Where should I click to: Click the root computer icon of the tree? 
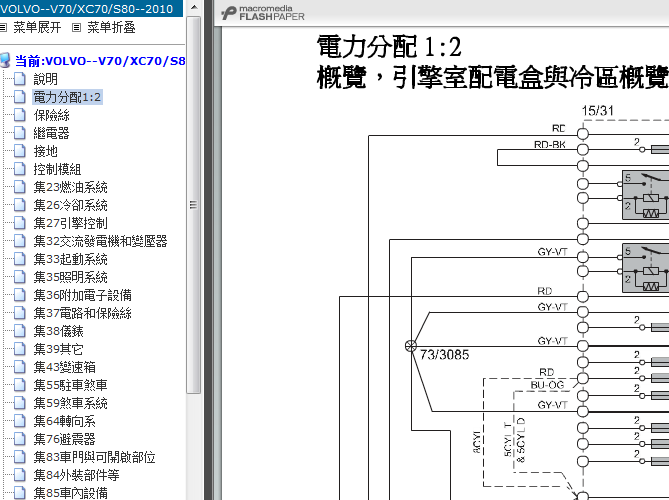(x=5, y=61)
